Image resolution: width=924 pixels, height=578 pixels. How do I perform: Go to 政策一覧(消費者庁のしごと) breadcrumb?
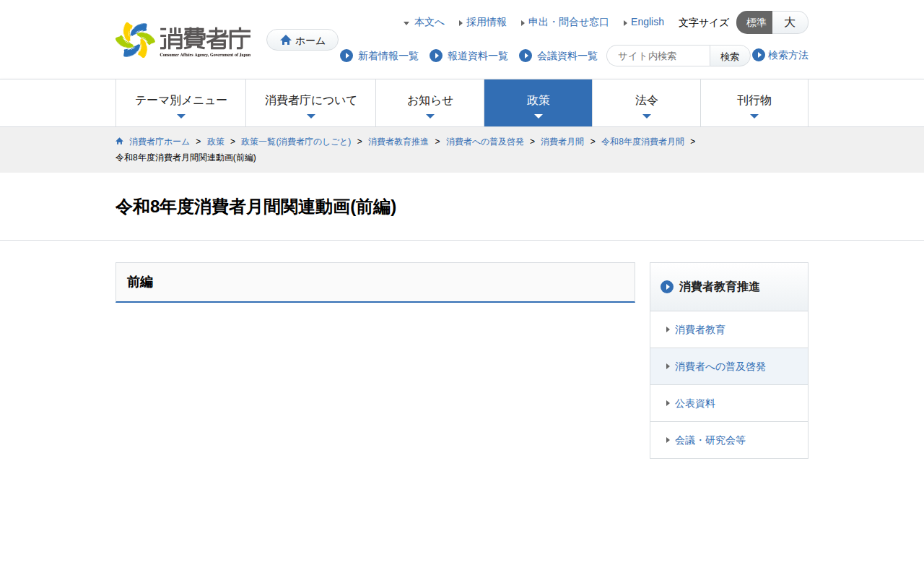point(296,142)
